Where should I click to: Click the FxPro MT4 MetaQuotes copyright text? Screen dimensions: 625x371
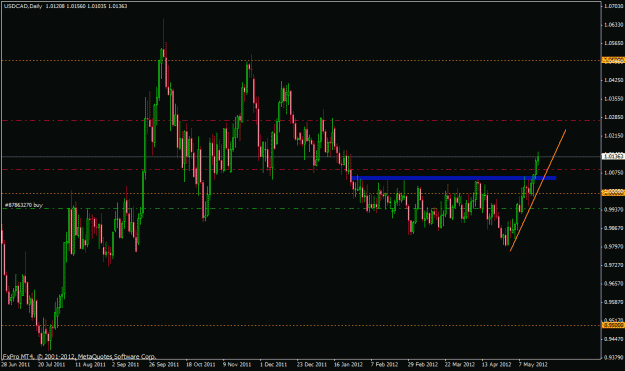(79, 357)
